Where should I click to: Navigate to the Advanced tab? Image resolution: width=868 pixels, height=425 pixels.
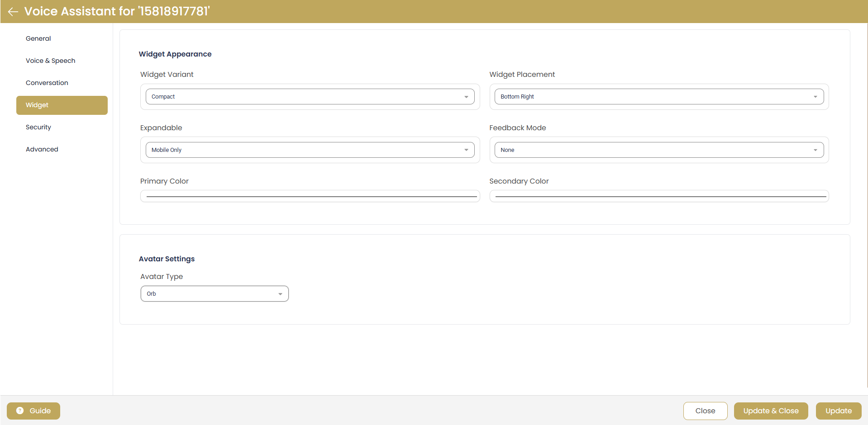click(42, 149)
